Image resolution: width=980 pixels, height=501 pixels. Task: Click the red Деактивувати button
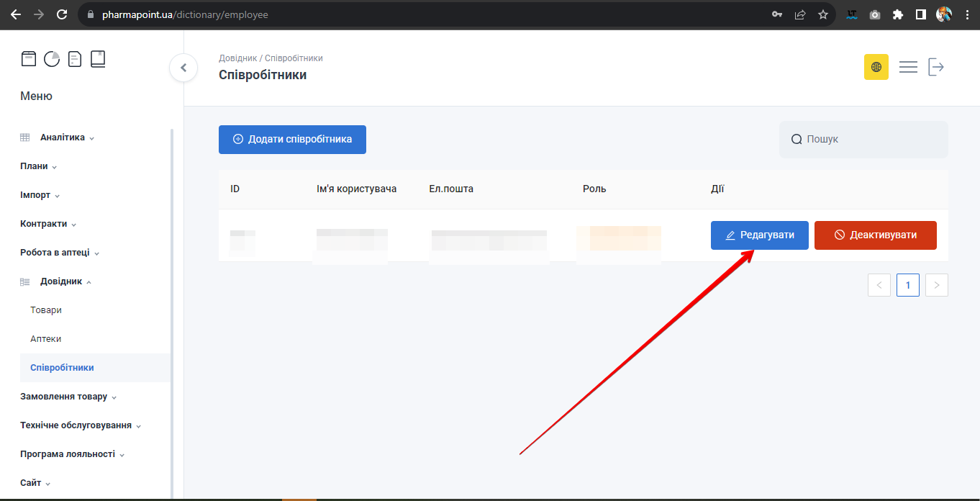[x=875, y=235]
